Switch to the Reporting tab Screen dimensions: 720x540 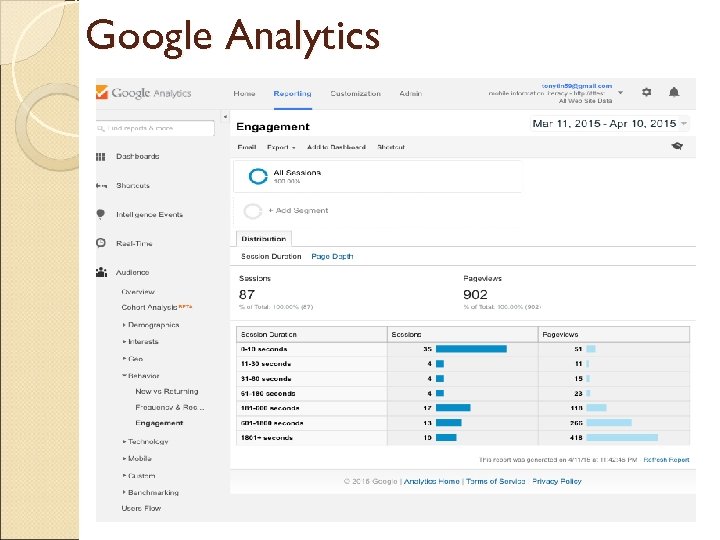tap(292, 93)
